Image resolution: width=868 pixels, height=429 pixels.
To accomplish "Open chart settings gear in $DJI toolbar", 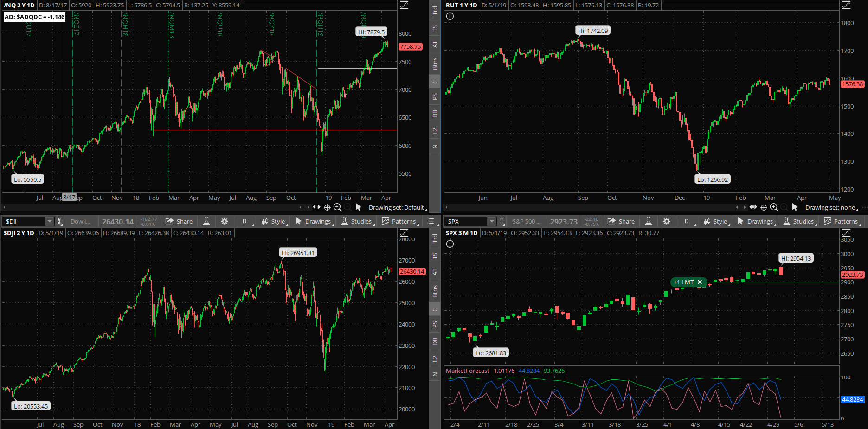I will 225,221.
